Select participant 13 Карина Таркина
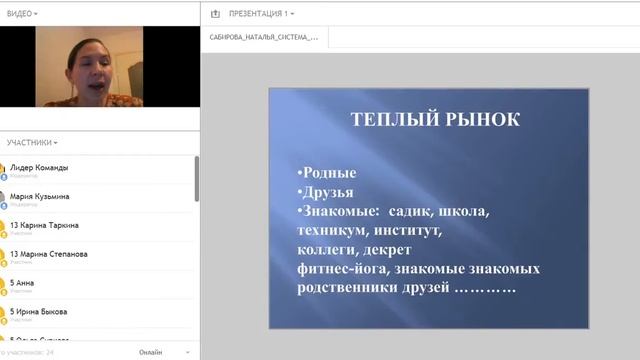The width and height of the screenshot is (640, 360). (x=96, y=228)
